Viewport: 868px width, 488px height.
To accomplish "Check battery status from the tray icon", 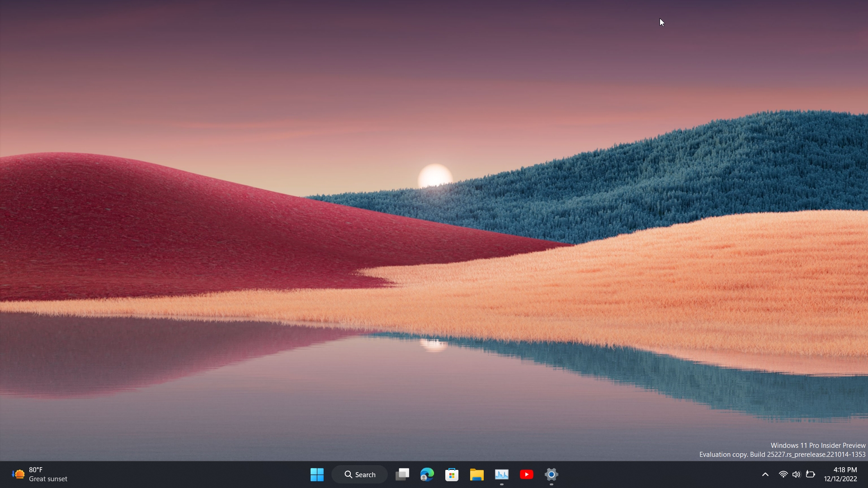I will coord(811,474).
